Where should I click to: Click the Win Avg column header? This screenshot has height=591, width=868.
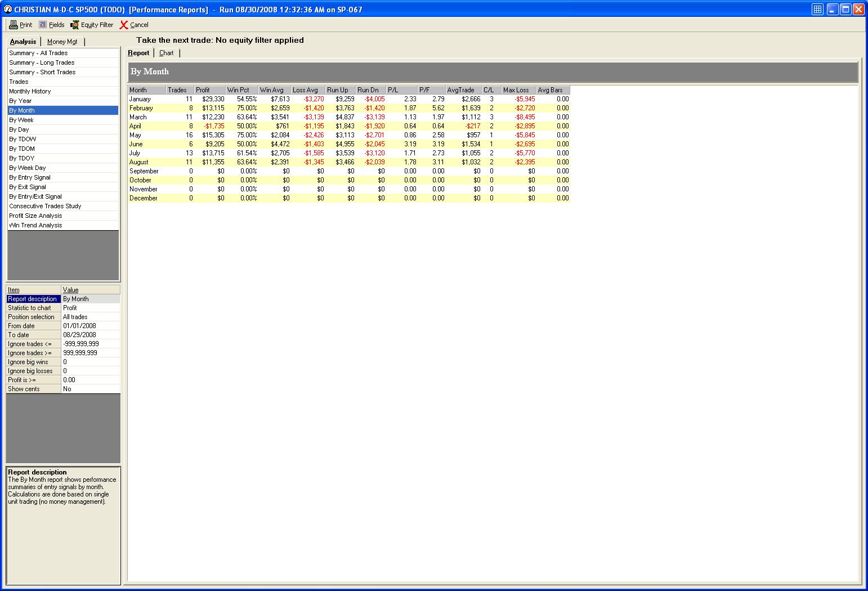(x=275, y=90)
